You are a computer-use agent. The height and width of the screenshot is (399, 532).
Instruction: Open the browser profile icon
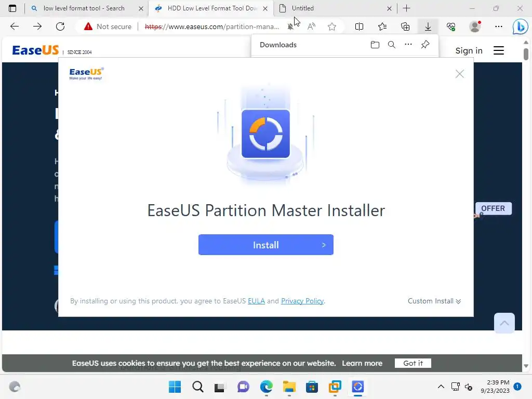(x=475, y=26)
